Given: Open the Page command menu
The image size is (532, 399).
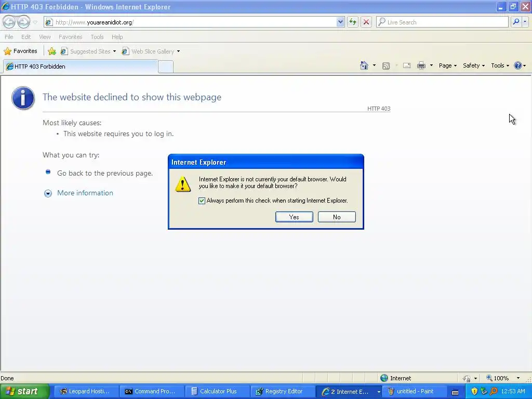Looking at the screenshot, I should [447, 65].
